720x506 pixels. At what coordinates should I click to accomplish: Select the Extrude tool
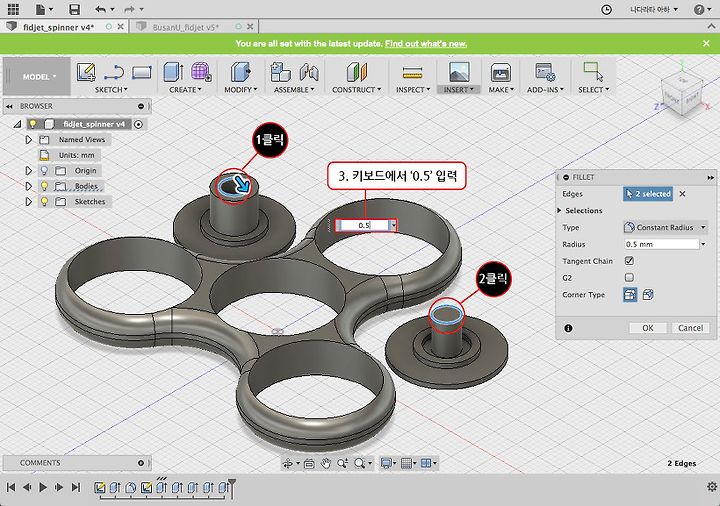pyautogui.click(x=173, y=72)
